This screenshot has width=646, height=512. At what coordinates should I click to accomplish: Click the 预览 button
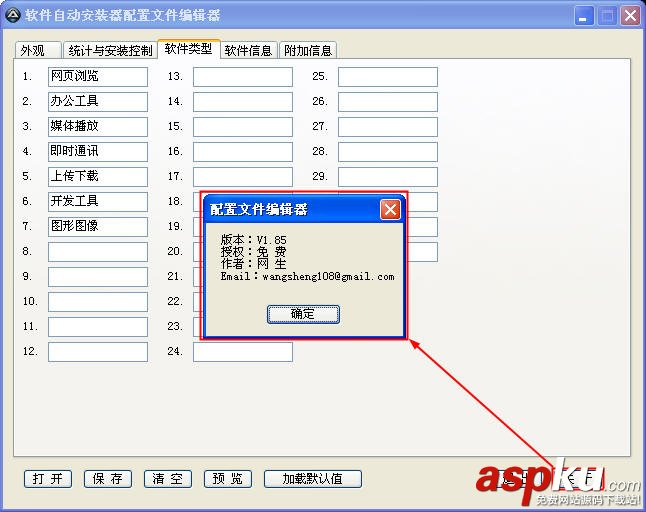(x=227, y=479)
